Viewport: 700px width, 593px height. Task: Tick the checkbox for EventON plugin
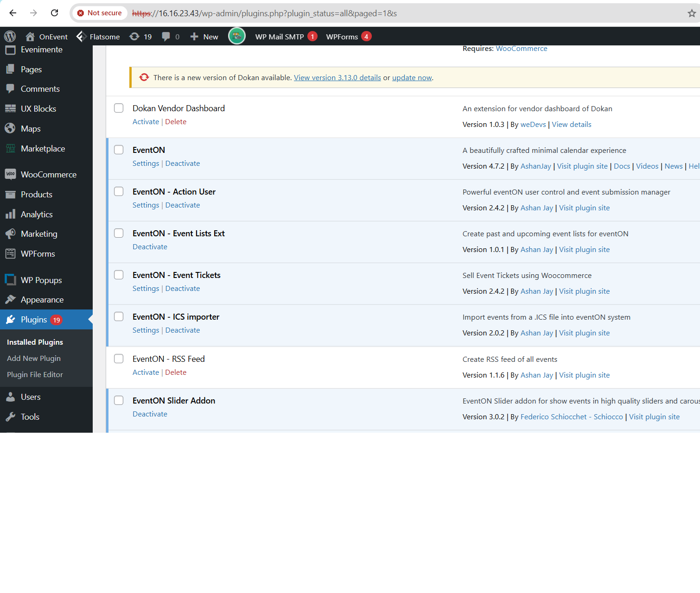point(119,150)
